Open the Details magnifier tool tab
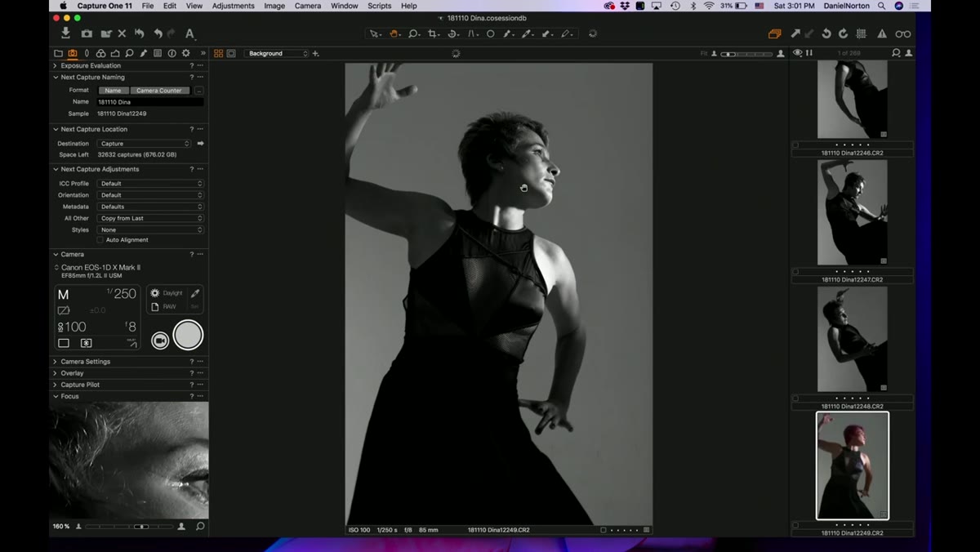Screen dimensions: 980x552 click(129, 53)
